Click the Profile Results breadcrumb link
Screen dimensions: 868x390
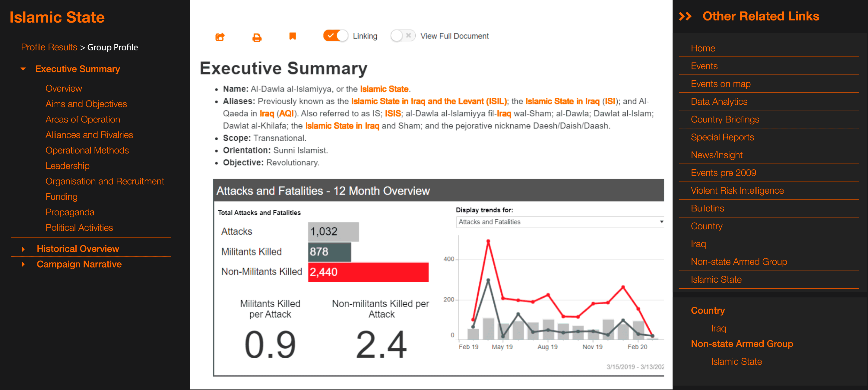point(49,47)
